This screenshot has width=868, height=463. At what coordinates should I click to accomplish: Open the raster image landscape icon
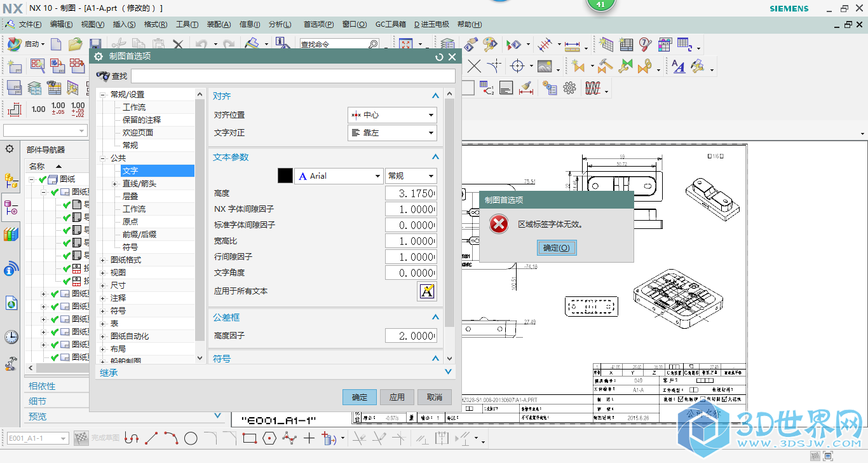545,66
